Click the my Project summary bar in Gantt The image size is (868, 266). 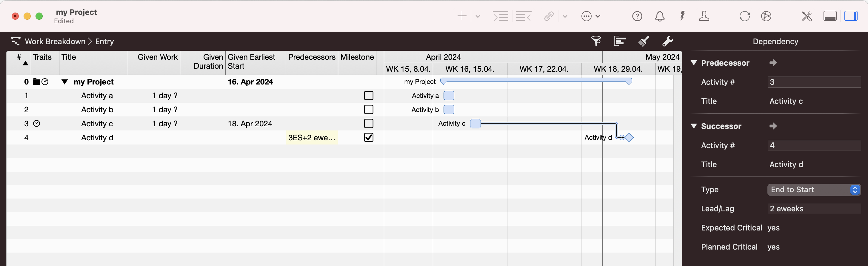click(536, 81)
